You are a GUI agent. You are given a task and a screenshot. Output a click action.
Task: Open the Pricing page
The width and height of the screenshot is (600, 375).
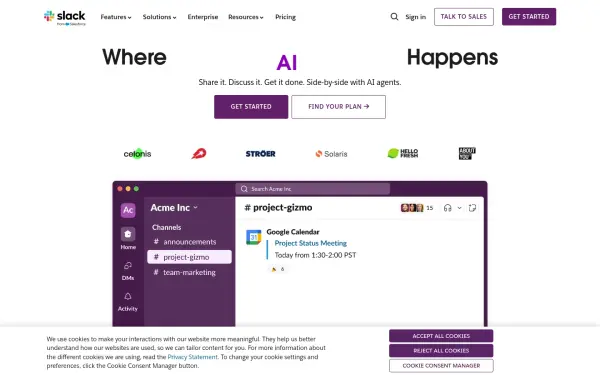coord(285,17)
